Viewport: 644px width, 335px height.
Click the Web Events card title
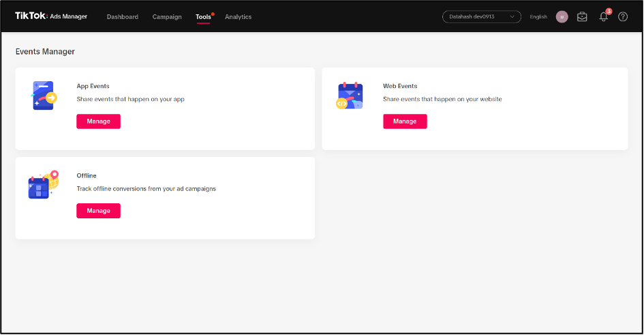click(400, 86)
